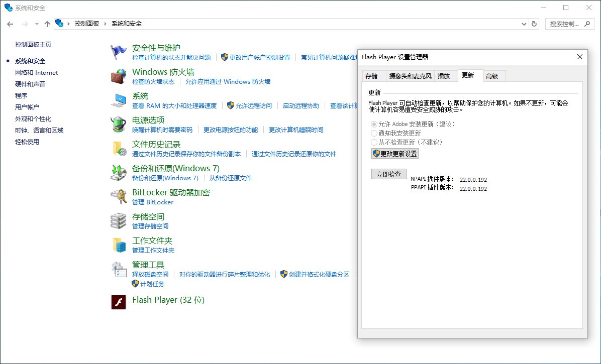This screenshot has width=601, height=364.
Task: Open the Windows 防火墙 brick wall icon
Action: point(119,76)
